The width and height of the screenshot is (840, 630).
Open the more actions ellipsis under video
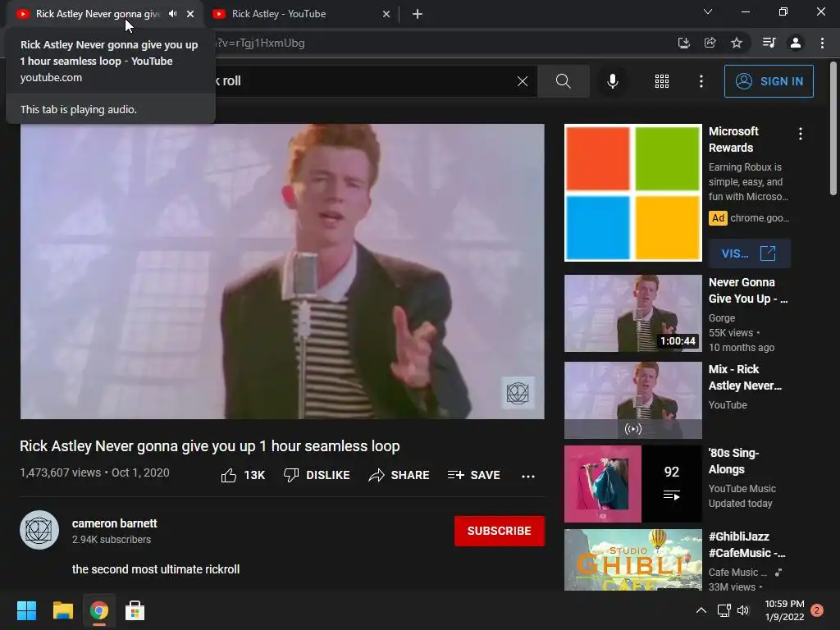[x=528, y=476]
